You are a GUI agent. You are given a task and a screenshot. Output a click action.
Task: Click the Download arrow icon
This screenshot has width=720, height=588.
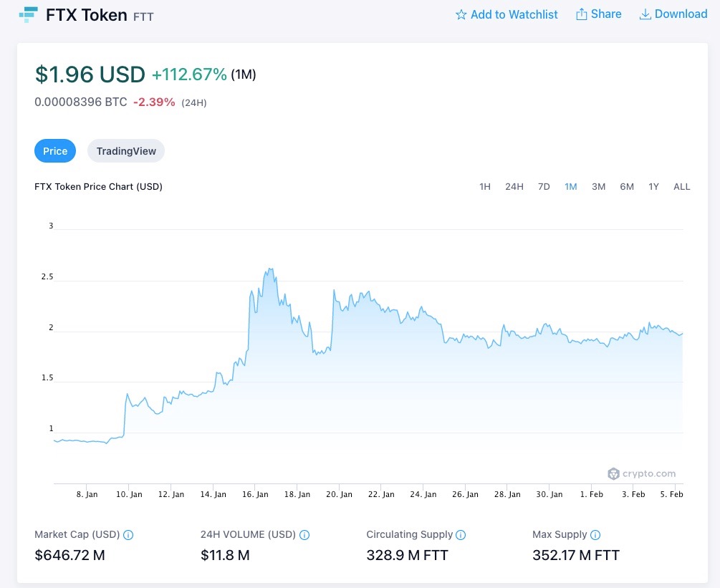tap(645, 14)
